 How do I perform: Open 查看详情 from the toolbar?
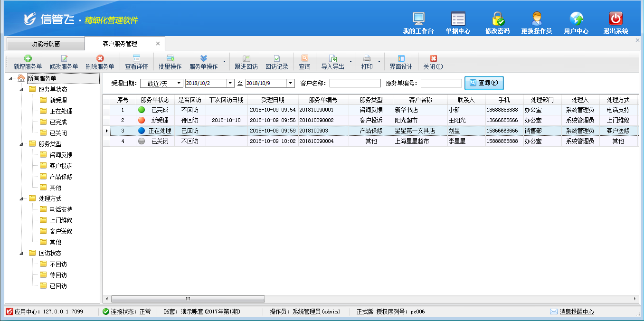(136, 58)
